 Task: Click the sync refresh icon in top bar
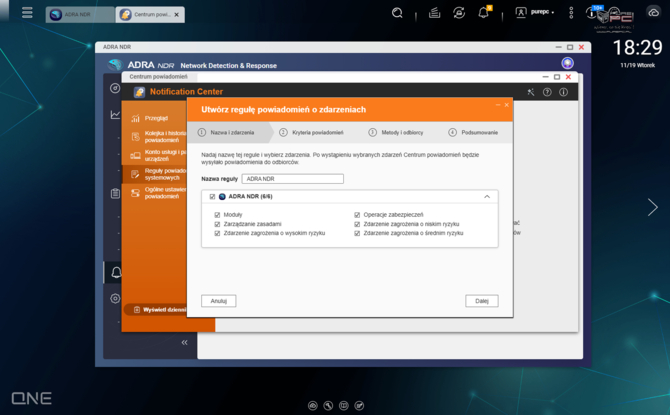[459, 13]
